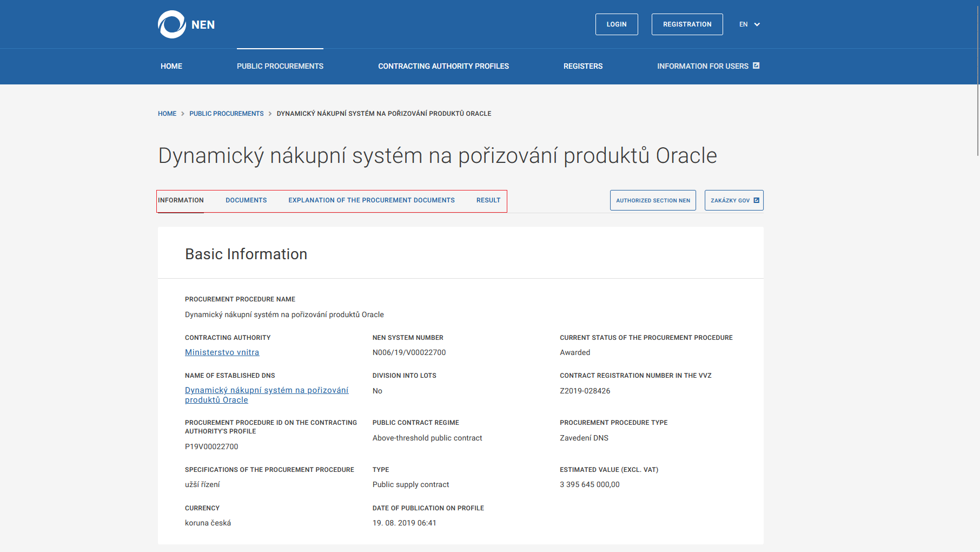
Task: Click the Login button
Action: pos(617,24)
